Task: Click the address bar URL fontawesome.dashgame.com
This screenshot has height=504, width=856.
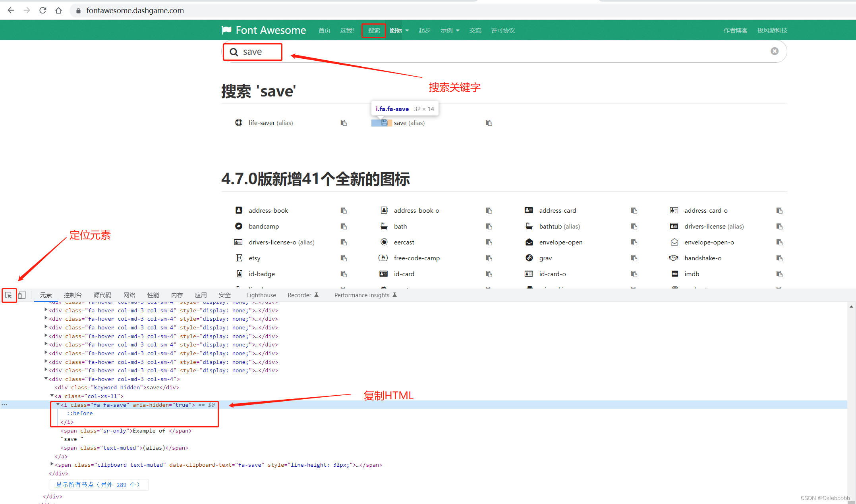Action: pos(135,11)
